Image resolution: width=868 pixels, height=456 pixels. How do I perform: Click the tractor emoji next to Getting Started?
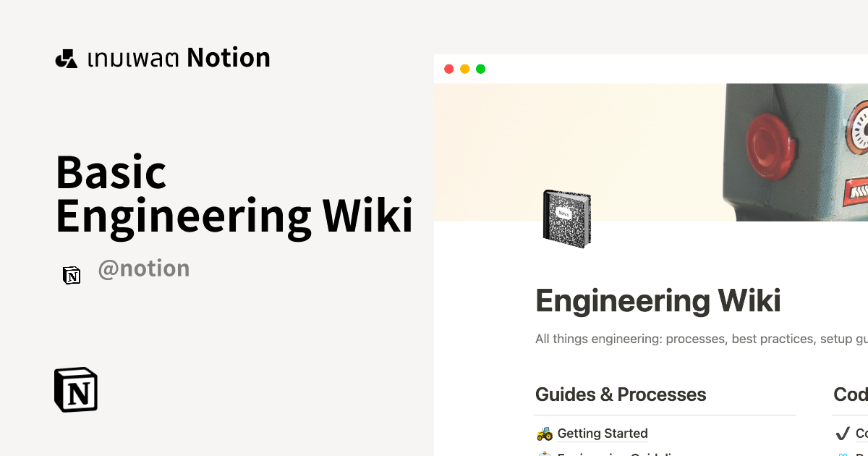544,433
